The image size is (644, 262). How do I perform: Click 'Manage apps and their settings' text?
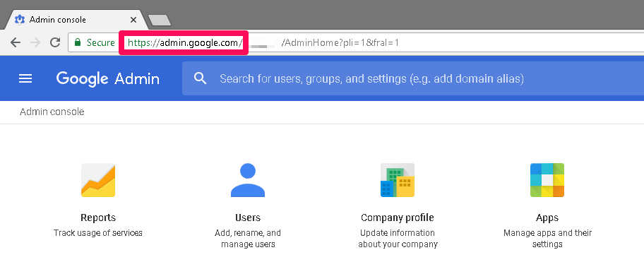tap(547, 239)
